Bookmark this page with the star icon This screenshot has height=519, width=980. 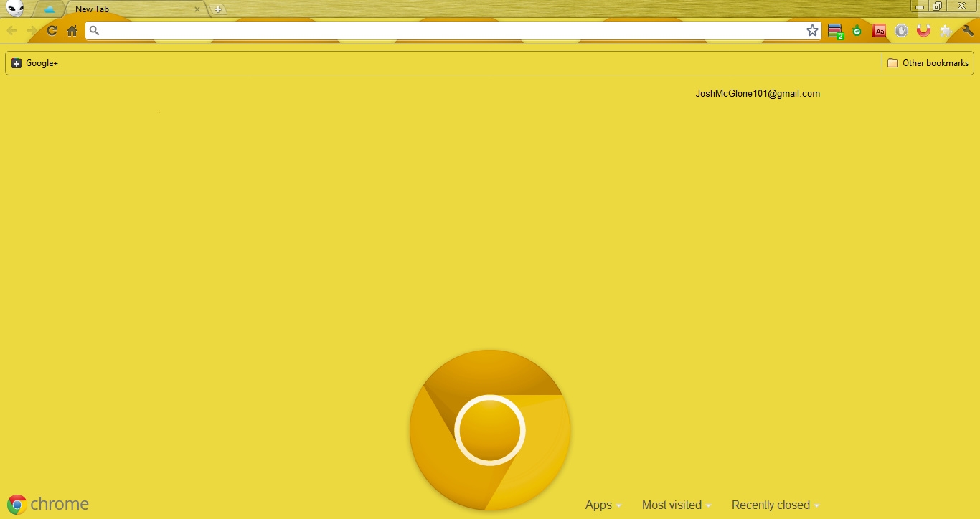811,31
